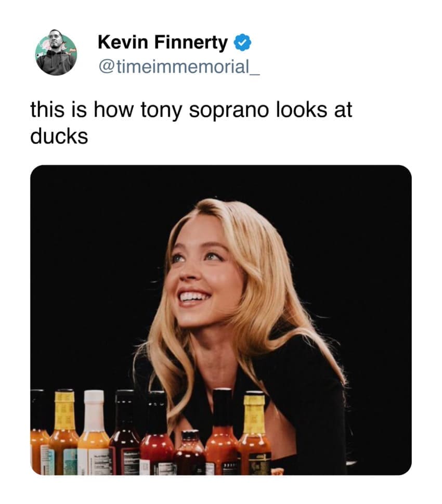Click the orange bottle with tall black cap

point(222,437)
